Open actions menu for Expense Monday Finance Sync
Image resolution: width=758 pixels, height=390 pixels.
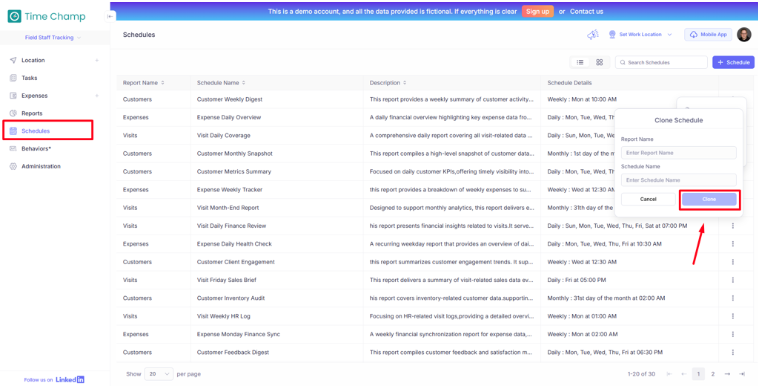click(733, 334)
